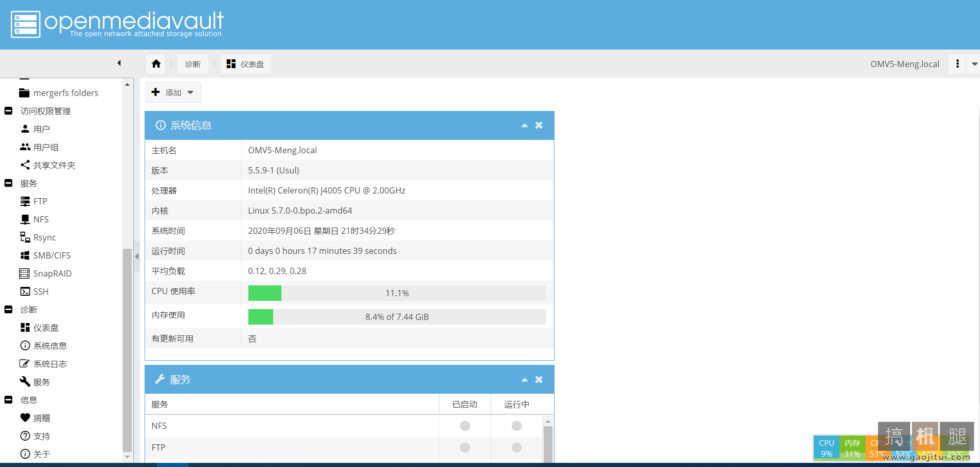Click FTP 运行中 status indicator
The width and height of the screenshot is (980, 467).
(517, 447)
